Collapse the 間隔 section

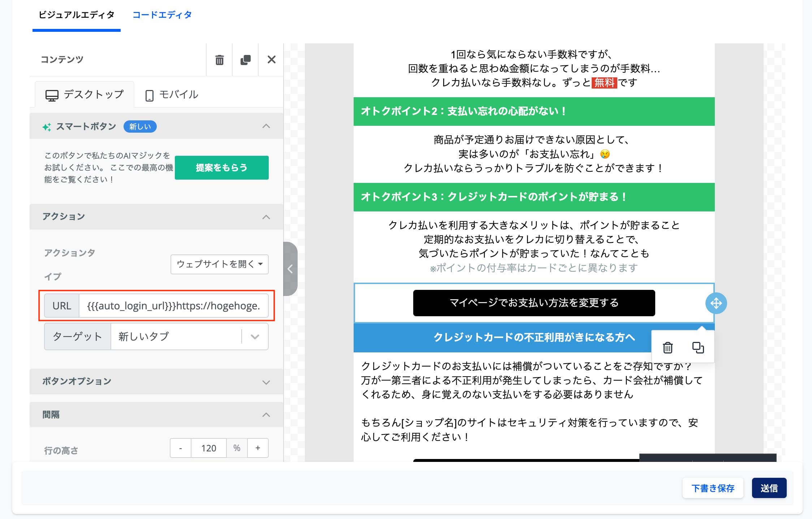tap(266, 415)
